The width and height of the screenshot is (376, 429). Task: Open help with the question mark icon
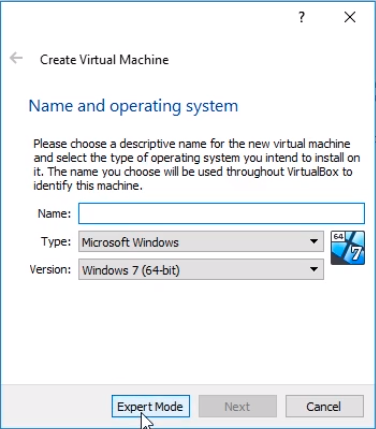tap(301, 17)
